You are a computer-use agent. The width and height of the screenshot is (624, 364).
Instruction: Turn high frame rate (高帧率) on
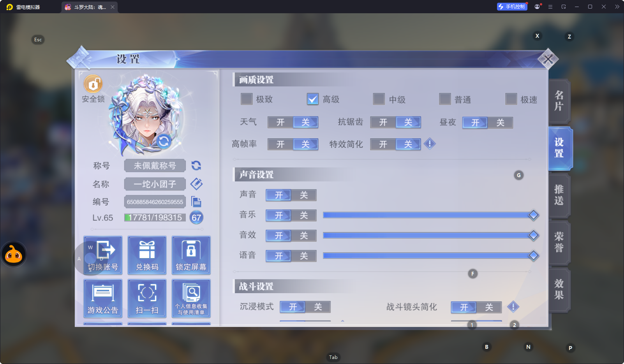(x=280, y=144)
